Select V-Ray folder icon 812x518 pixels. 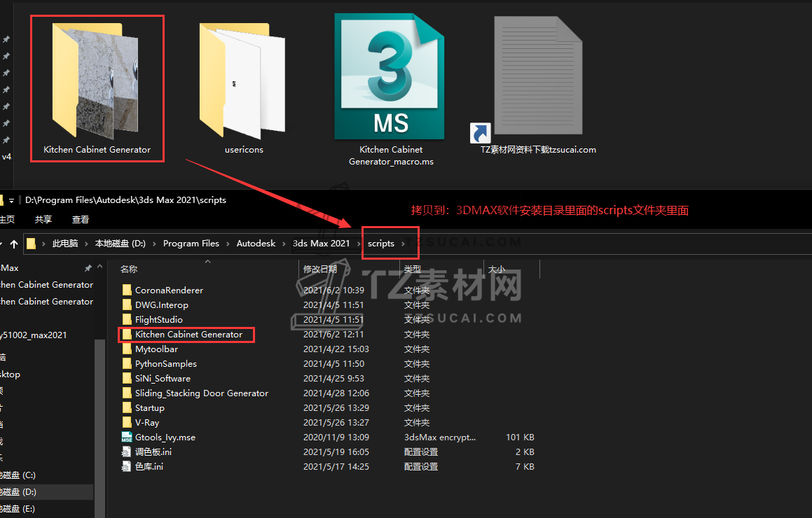(127, 422)
